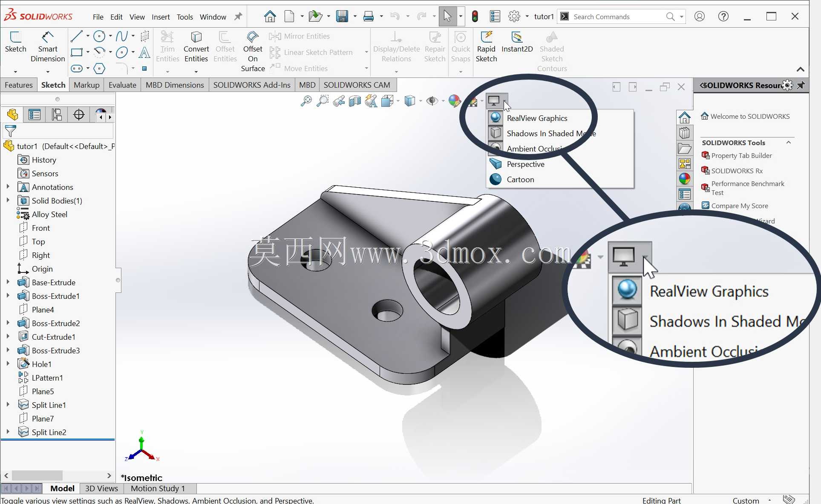Select the Smart Dimension tool

point(48,47)
